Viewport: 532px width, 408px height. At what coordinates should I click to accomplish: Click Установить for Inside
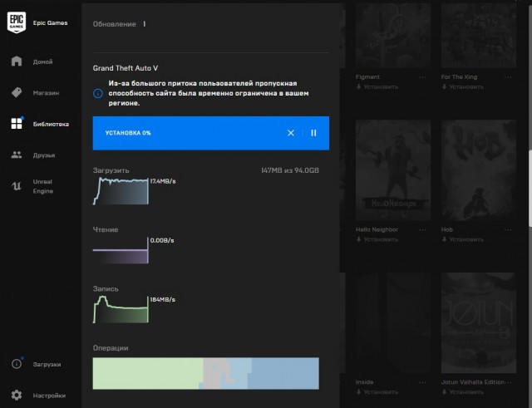click(x=381, y=392)
